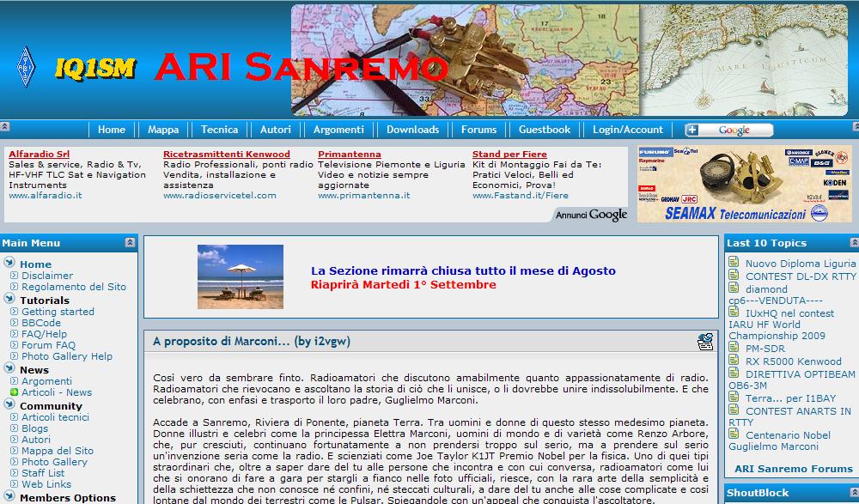The width and height of the screenshot is (859, 504).
Task: Open the Tecnica menu item
Action: click(219, 130)
